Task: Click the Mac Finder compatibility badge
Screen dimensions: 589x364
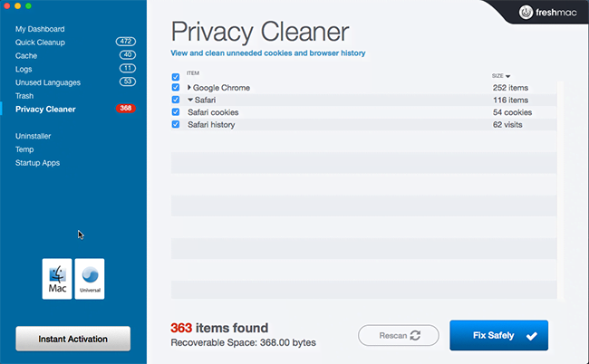Action: pyautogui.click(x=57, y=279)
